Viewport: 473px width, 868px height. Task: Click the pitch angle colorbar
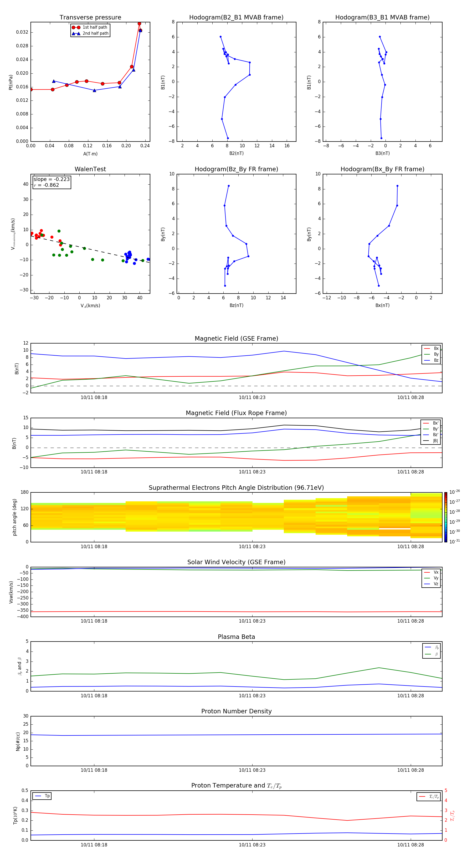click(445, 517)
